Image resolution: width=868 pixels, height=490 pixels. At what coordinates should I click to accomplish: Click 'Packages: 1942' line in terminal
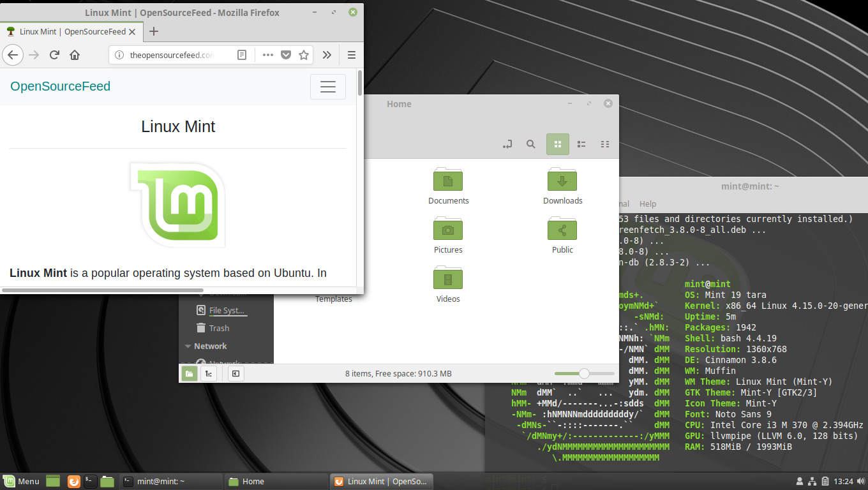click(721, 327)
